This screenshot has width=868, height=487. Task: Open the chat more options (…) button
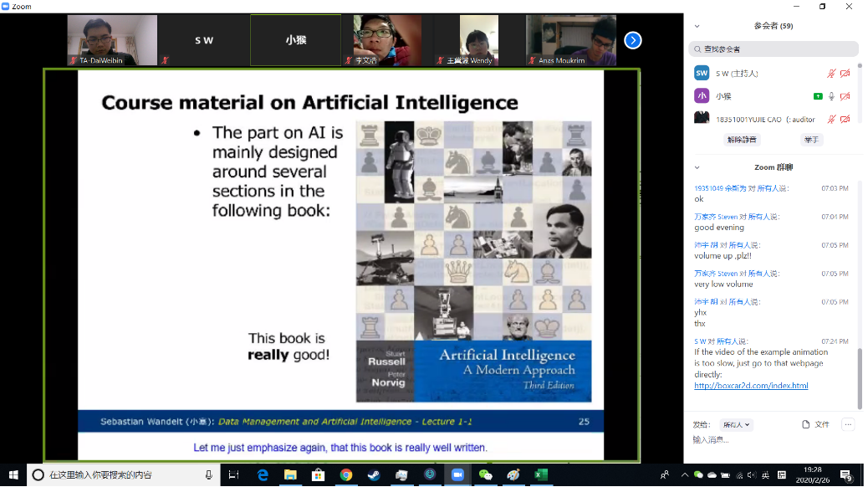coord(848,424)
